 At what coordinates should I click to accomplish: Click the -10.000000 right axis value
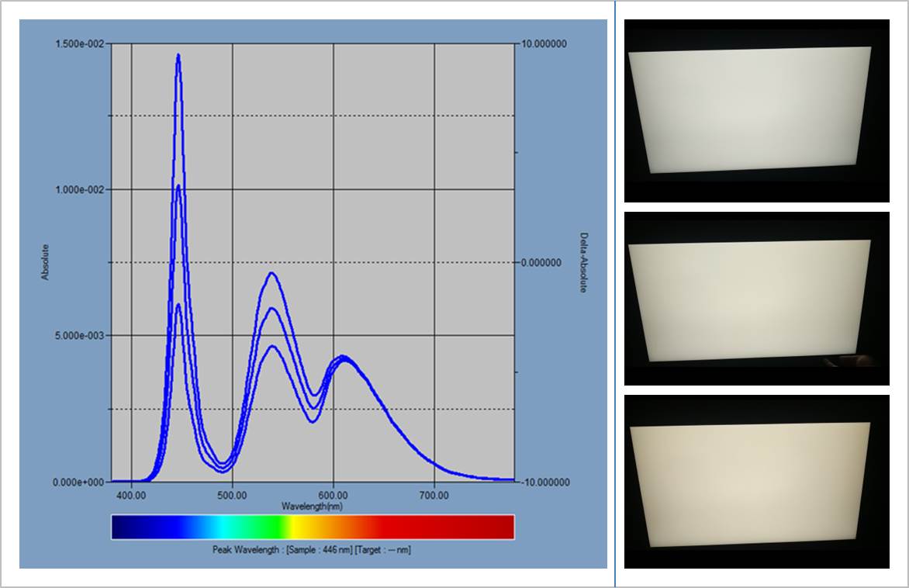(x=544, y=483)
